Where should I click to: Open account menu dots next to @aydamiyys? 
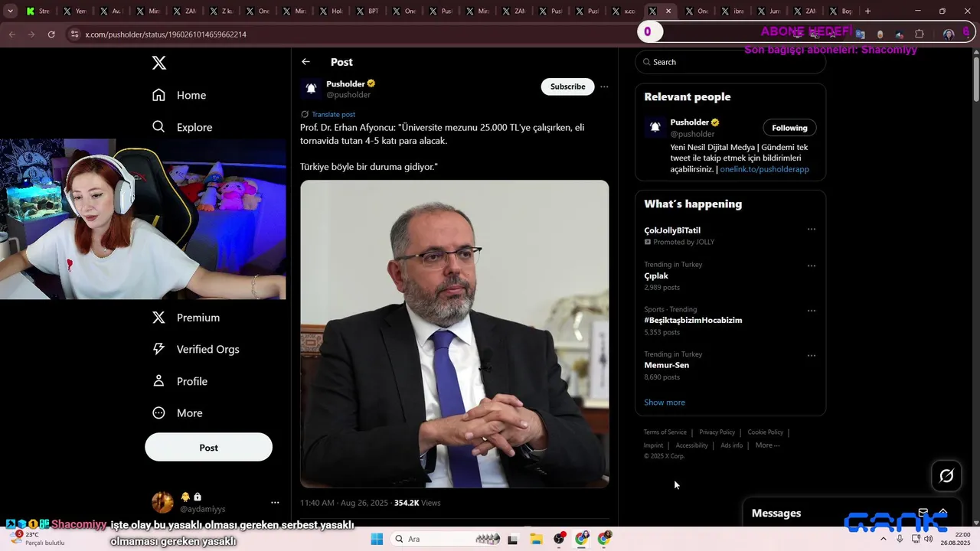point(275,503)
